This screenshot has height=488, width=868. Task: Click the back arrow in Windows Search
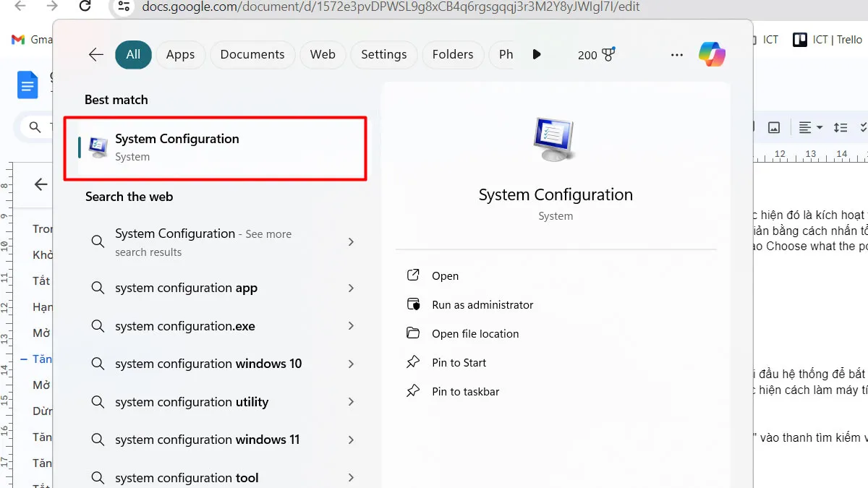click(95, 54)
